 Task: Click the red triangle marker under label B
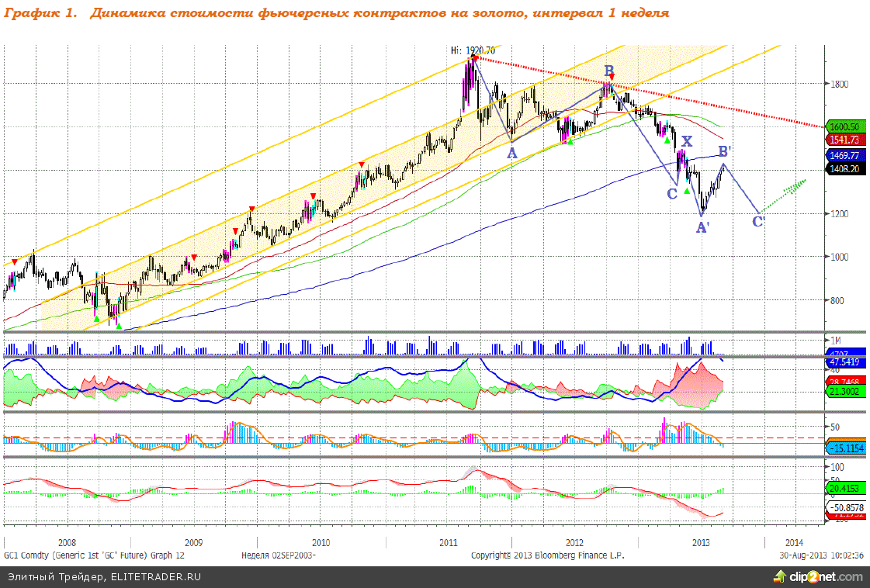[x=612, y=78]
